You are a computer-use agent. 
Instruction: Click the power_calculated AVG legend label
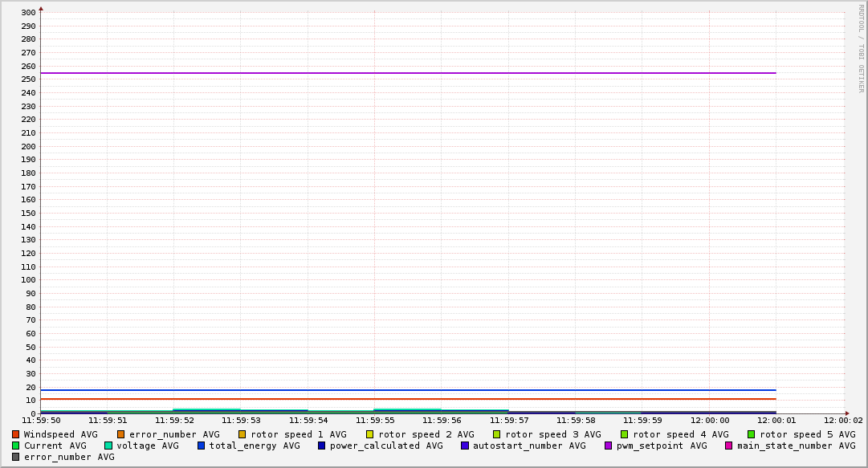(x=385, y=446)
